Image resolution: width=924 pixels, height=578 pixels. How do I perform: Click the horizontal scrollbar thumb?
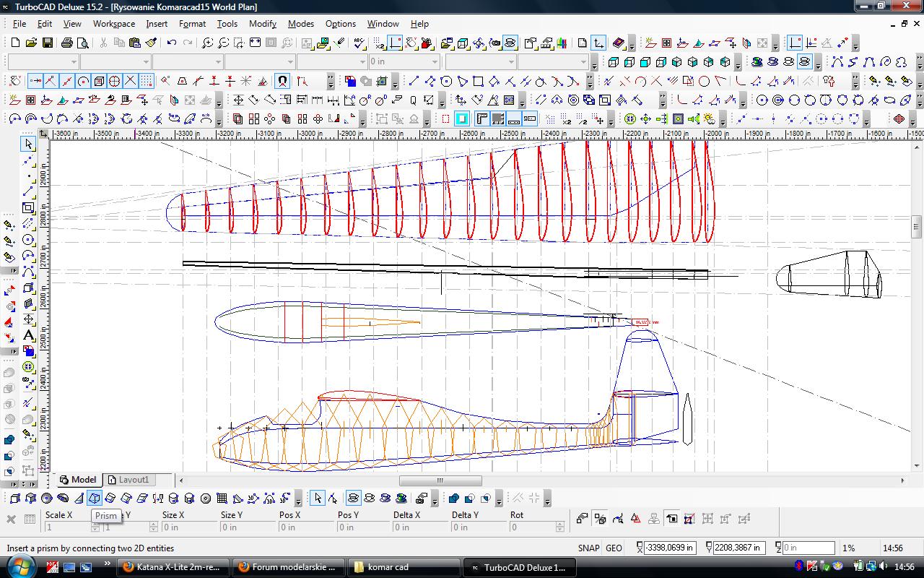[x=440, y=480]
